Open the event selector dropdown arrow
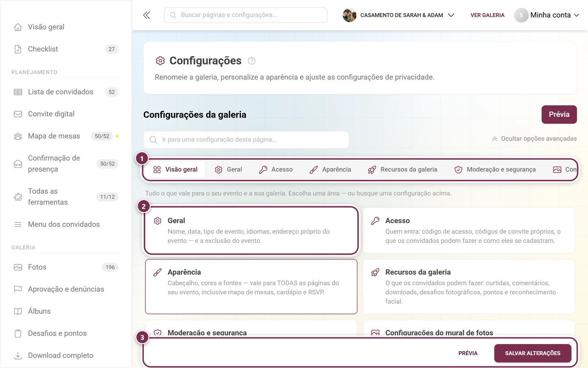The width and height of the screenshot is (588, 368). click(x=451, y=15)
